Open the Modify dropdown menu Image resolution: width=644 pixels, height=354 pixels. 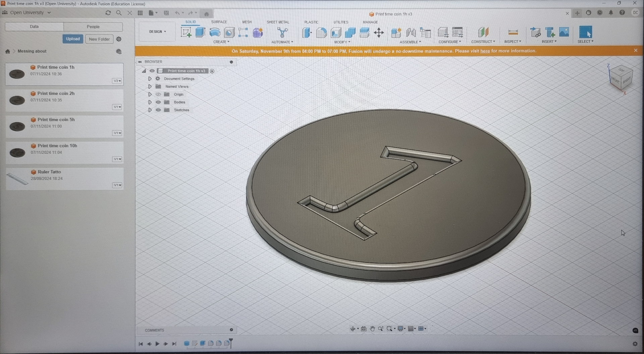pos(342,42)
